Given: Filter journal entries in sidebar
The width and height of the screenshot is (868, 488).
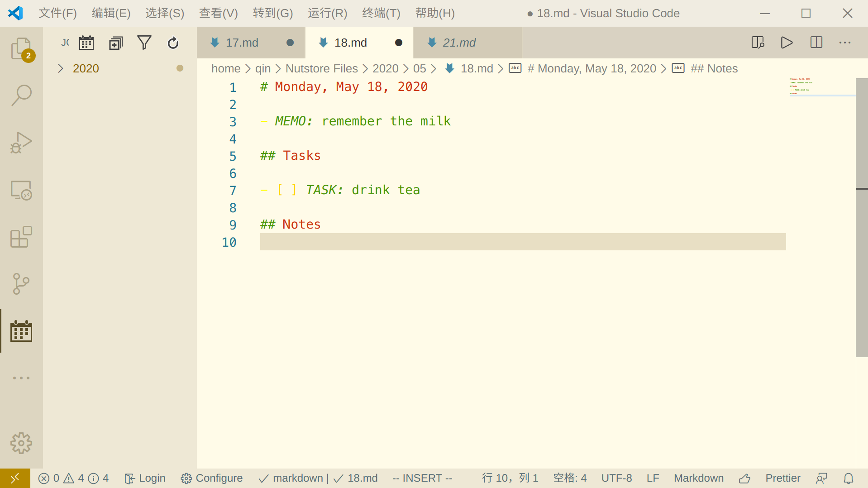Looking at the screenshot, I should pos(144,42).
